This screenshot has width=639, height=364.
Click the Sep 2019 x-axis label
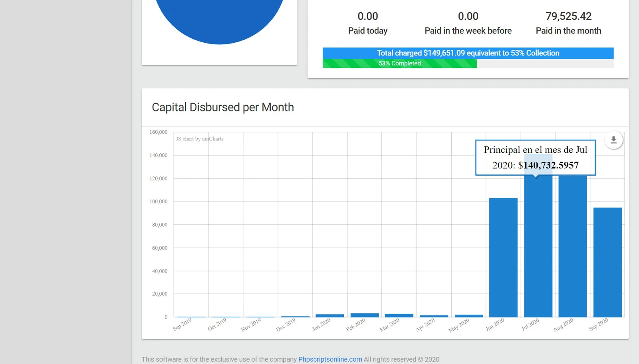click(x=182, y=324)
